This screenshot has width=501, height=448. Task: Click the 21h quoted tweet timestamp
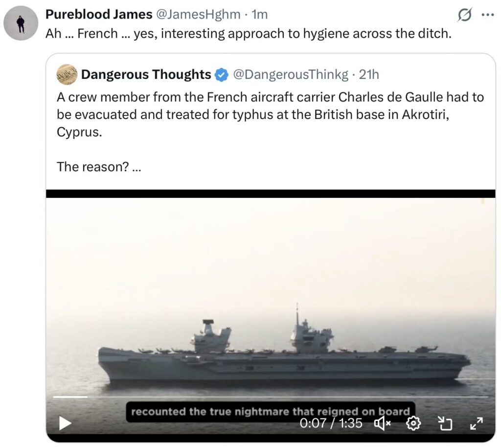(369, 74)
